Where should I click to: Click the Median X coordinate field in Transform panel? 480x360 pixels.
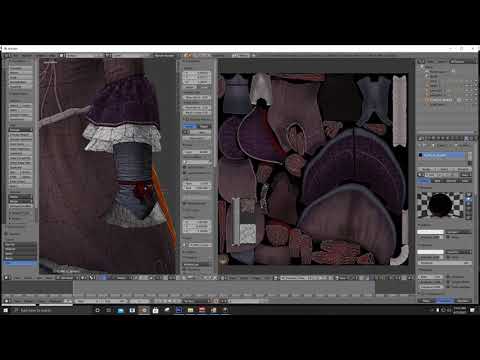[197, 73]
